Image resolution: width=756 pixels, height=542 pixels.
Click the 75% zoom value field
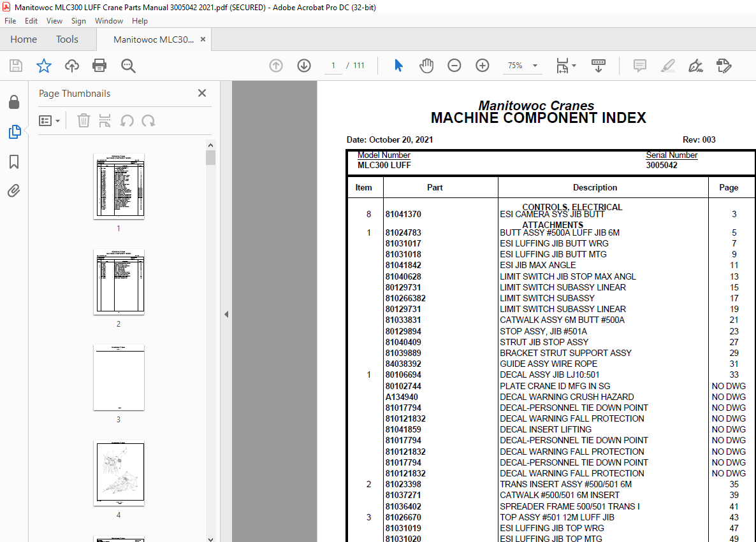[x=515, y=66]
